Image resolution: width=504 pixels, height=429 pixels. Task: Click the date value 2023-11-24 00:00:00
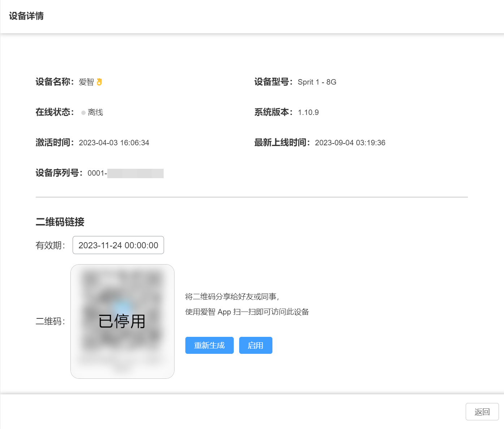[118, 245]
